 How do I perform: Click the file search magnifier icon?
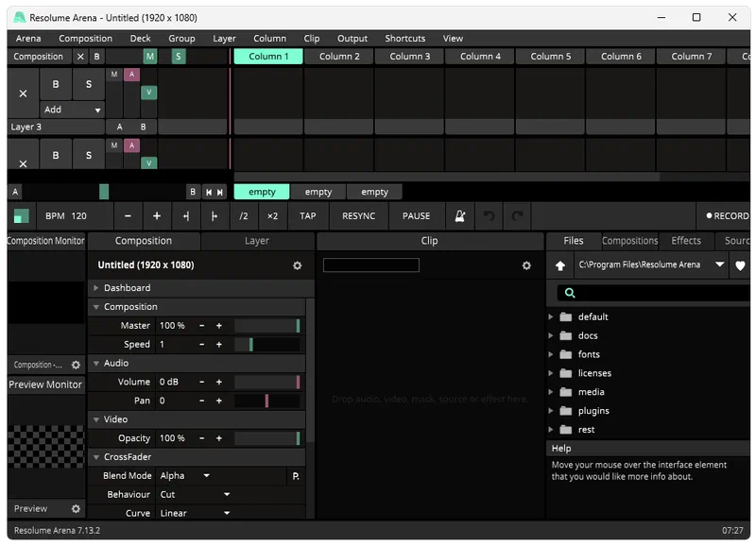click(570, 293)
